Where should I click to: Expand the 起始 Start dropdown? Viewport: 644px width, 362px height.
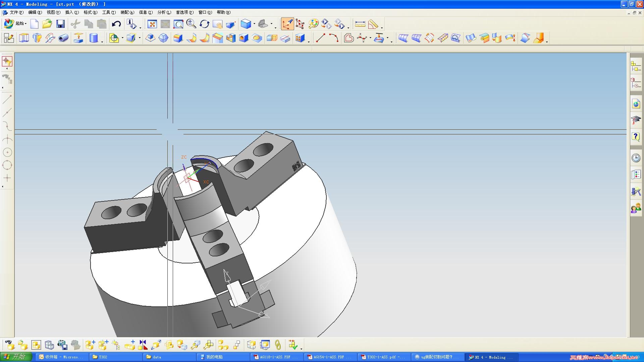click(21, 23)
